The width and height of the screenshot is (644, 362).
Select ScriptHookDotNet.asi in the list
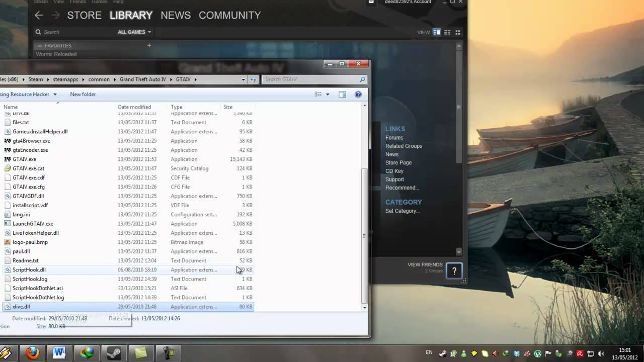coord(38,289)
